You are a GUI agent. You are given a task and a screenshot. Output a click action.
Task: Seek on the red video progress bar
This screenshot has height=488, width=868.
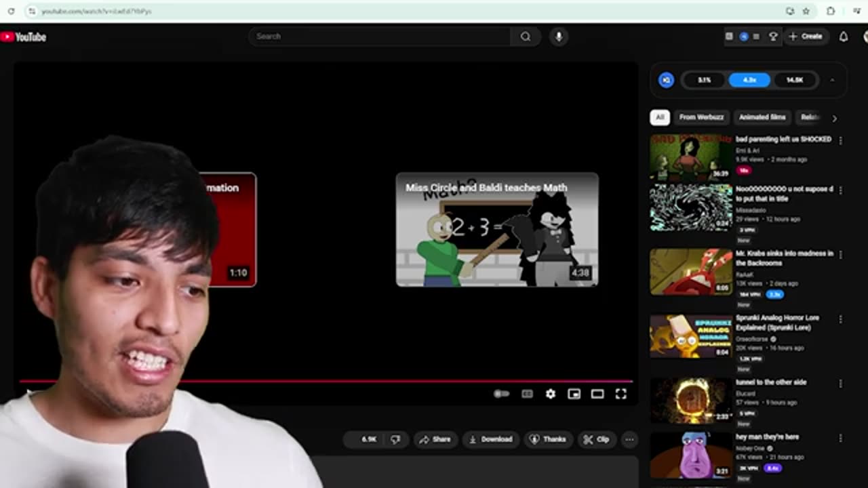coord(325,382)
